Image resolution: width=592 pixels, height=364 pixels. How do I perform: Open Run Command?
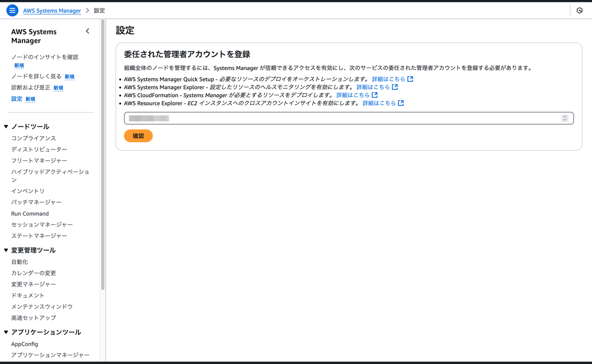click(30, 214)
